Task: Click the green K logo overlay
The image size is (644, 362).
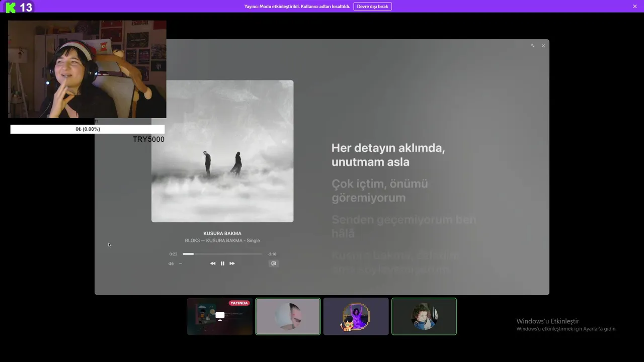Action: click(x=11, y=8)
